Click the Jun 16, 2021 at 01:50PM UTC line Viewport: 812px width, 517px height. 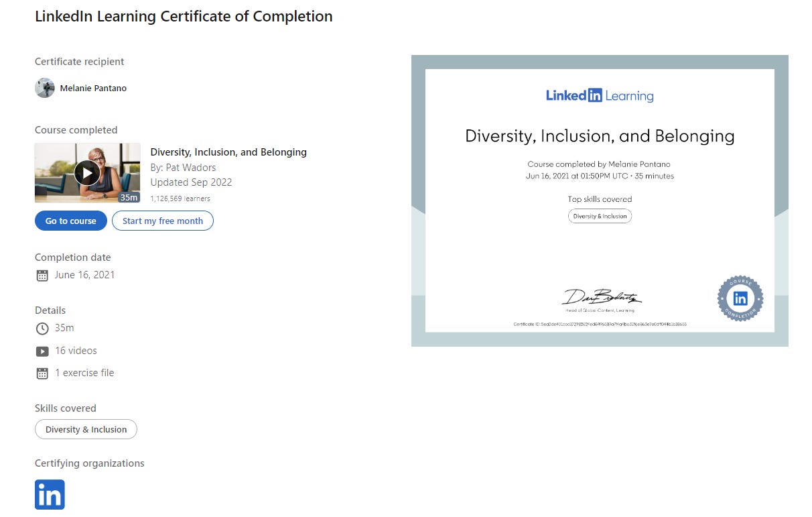pyautogui.click(x=600, y=176)
